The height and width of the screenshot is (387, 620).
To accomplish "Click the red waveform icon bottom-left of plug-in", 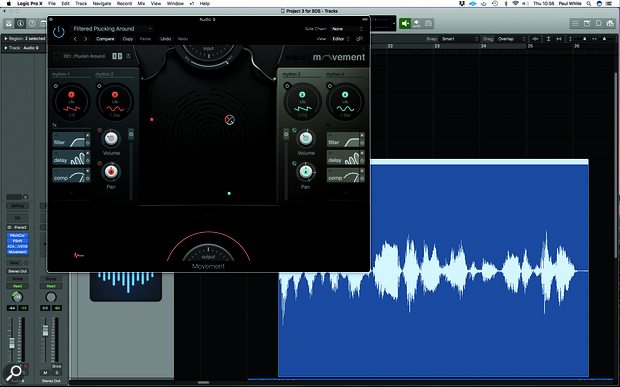I will coord(79,255).
